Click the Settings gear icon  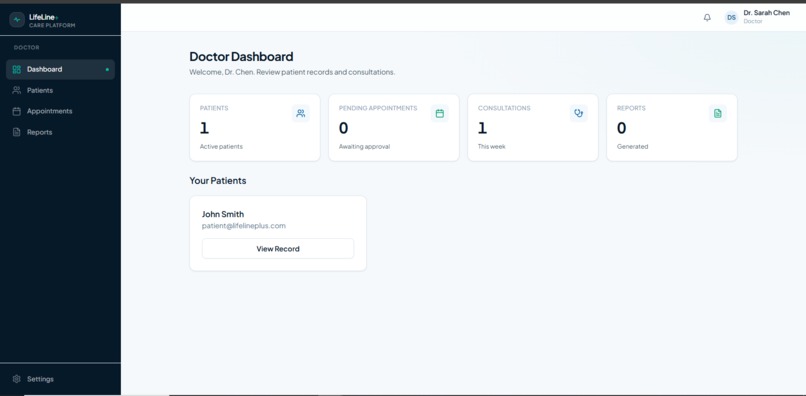click(16, 379)
